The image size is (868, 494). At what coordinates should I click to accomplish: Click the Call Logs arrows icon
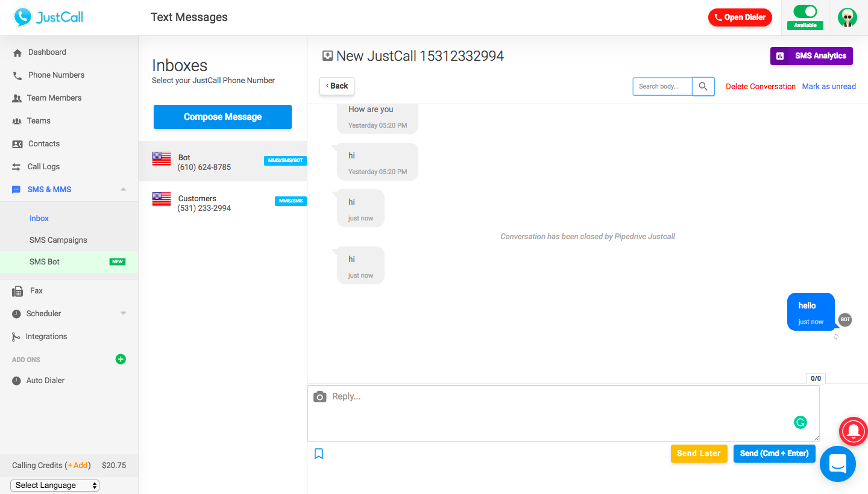click(x=17, y=167)
